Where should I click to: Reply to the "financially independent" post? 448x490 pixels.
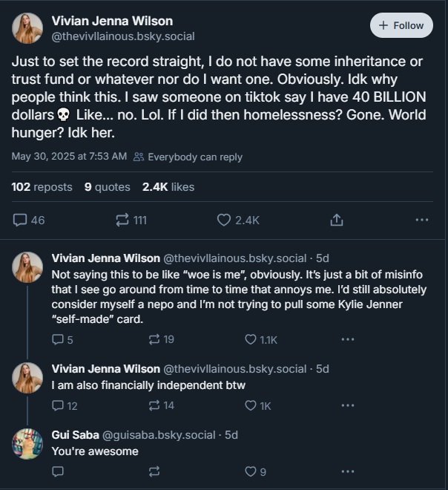(58, 405)
